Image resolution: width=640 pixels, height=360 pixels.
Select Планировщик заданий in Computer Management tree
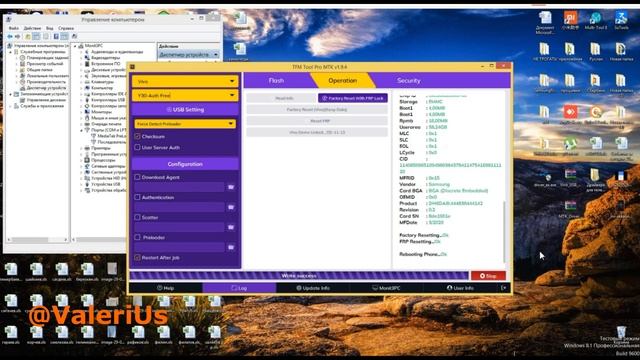[47, 58]
